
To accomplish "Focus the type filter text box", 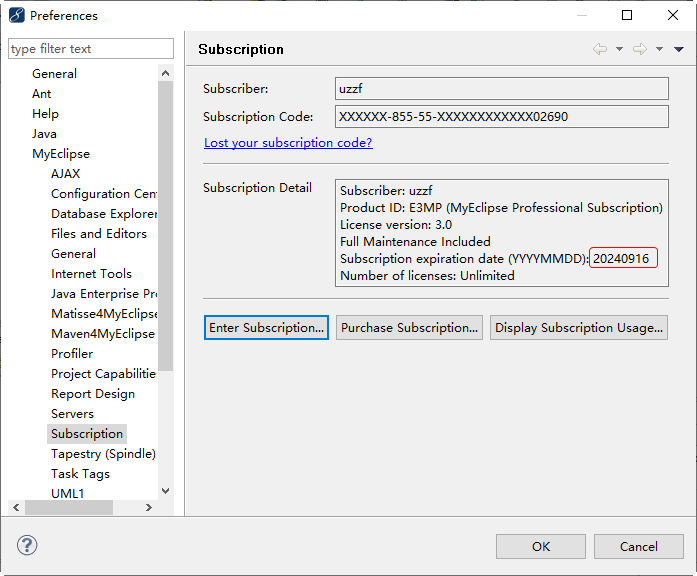I will [90, 49].
